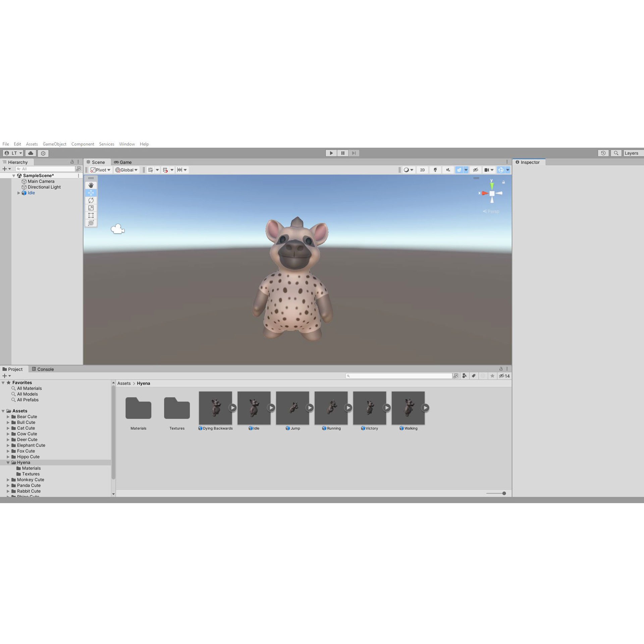Screen dimensions: 644x644
Task: Select the Rotate tool
Action: (x=91, y=200)
